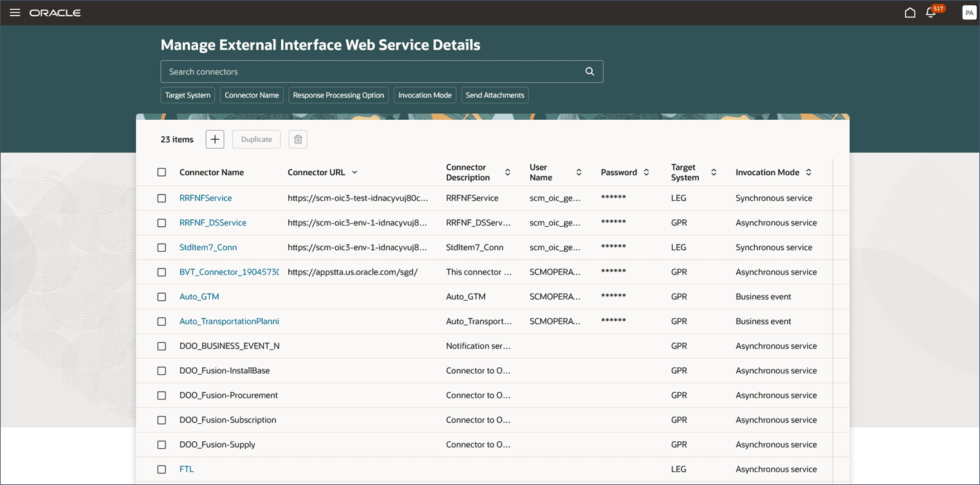
Task: Select the StdItem7_Conn row checkbox
Action: tap(162, 247)
